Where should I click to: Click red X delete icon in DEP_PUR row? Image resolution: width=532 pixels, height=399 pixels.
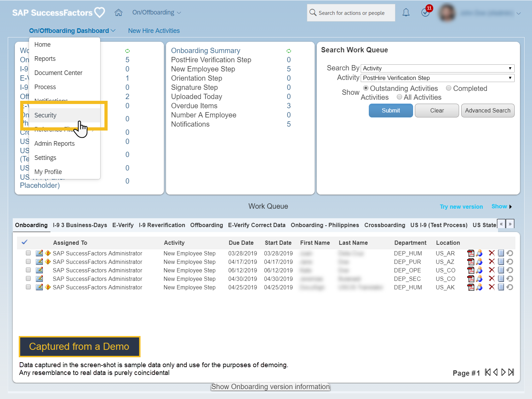(x=492, y=262)
